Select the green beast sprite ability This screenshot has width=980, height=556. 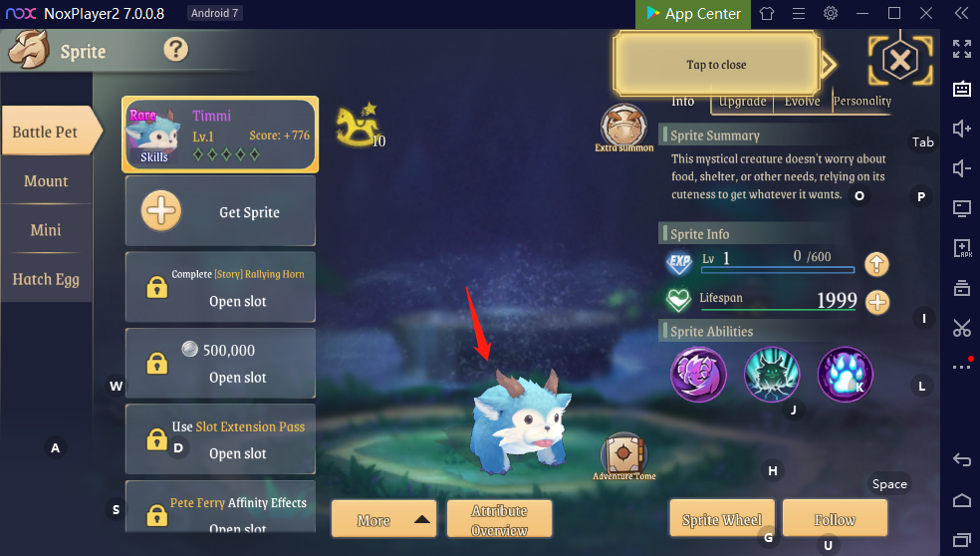pyautogui.click(x=772, y=375)
